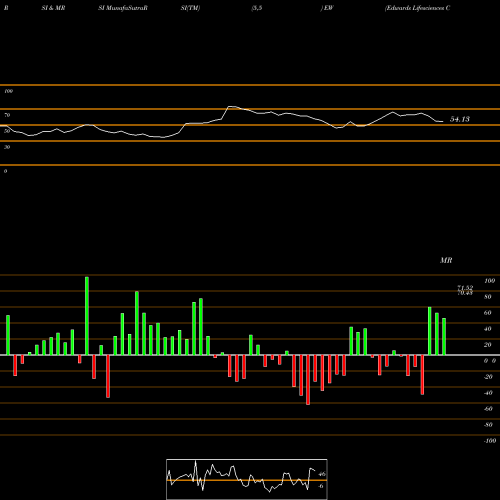Click the -6 value in mini chart
Viewport: 500px width, 500px height.
coord(321,486)
